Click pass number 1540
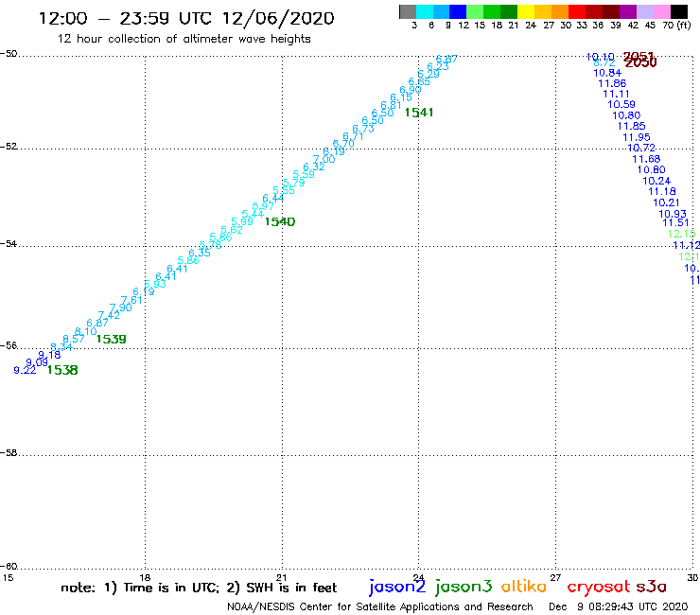Screen dimensions: 700x615 click(280, 222)
